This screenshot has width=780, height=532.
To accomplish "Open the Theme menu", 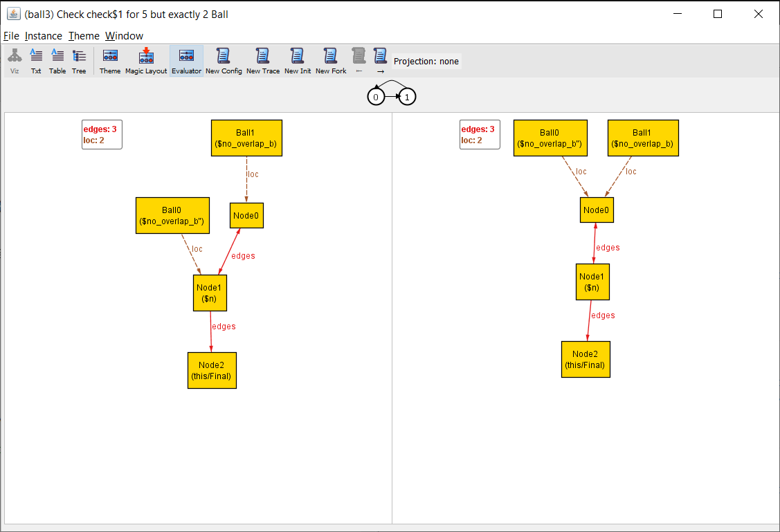I will (84, 36).
